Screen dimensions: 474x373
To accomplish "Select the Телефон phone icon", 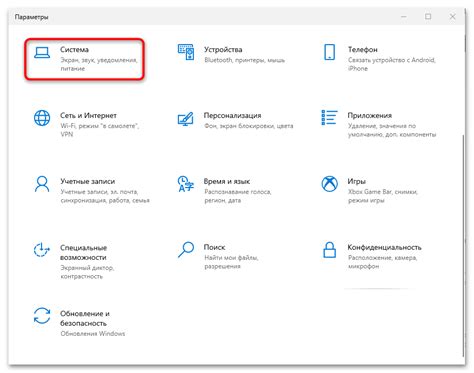I will (x=329, y=52).
